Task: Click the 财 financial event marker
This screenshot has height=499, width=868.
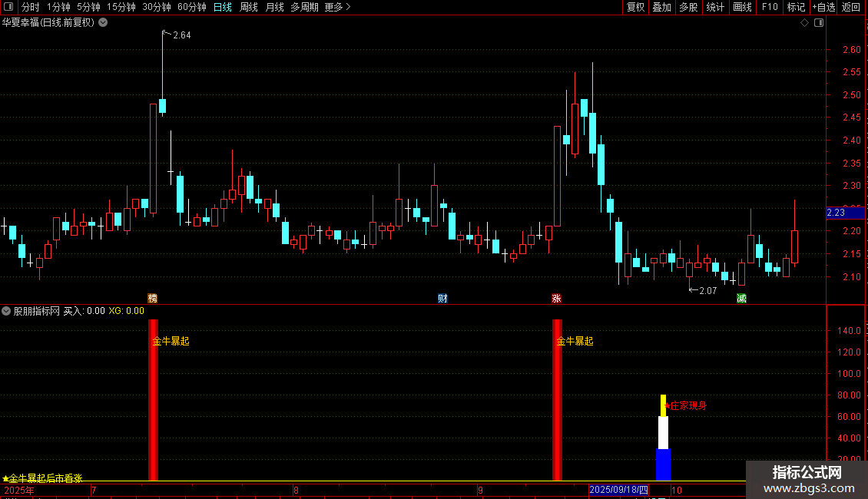Action: point(442,298)
